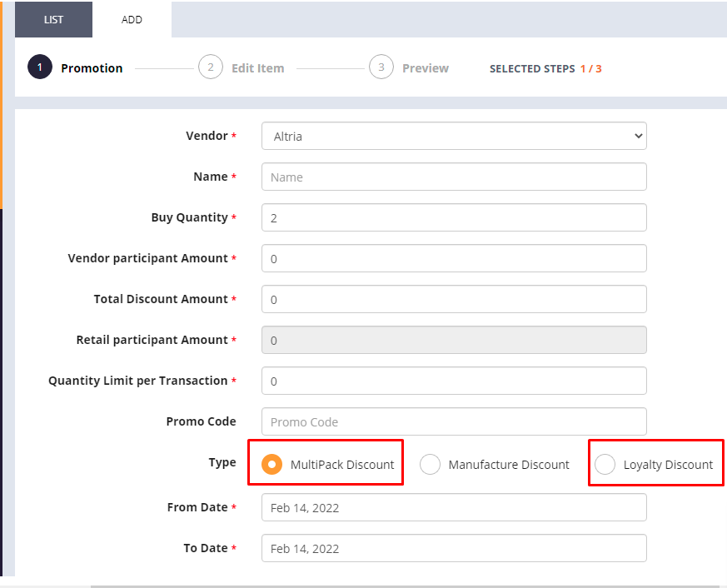This screenshot has width=727, height=588.
Task: Click the step 3 Preview circle
Action: 381,67
